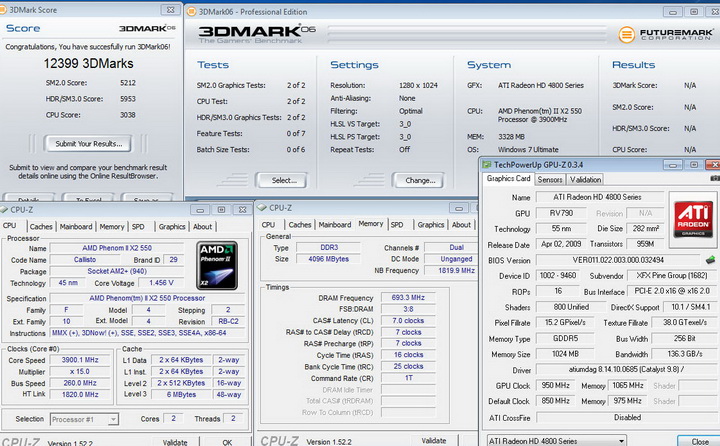Switch to Sensors tab in GPU-Z
This screenshot has height=446, width=720.
pyautogui.click(x=550, y=180)
